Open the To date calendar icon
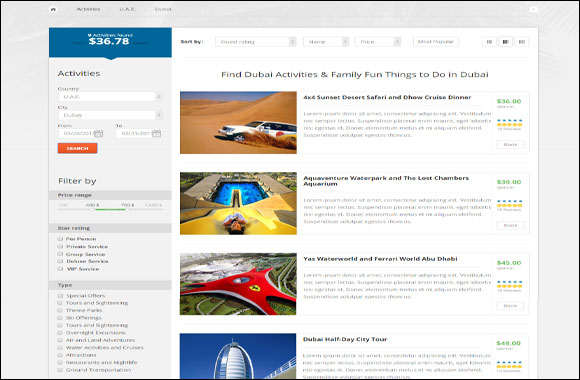This screenshot has width=580, height=380. click(156, 133)
